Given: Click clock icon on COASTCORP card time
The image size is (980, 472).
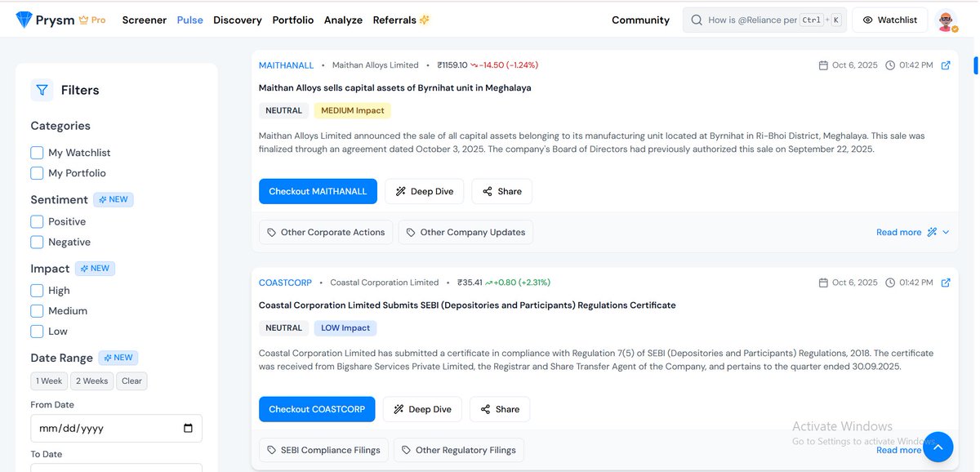Looking at the screenshot, I should click(x=890, y=283).
